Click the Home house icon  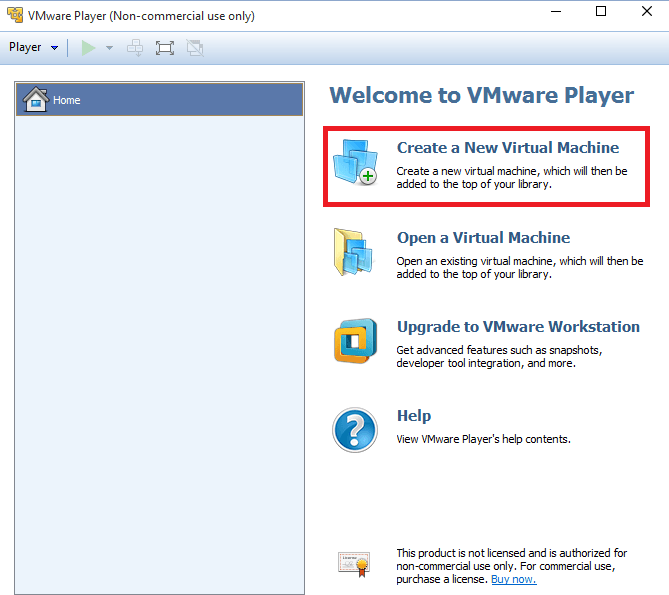pos(36,99)
